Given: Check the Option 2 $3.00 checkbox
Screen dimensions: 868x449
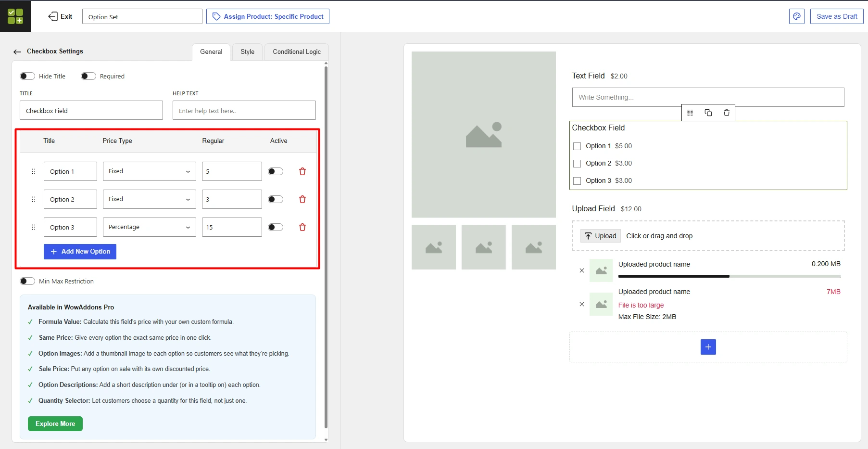Looking at the screenshot, I should pyautogui.click(x=577, y=164).
